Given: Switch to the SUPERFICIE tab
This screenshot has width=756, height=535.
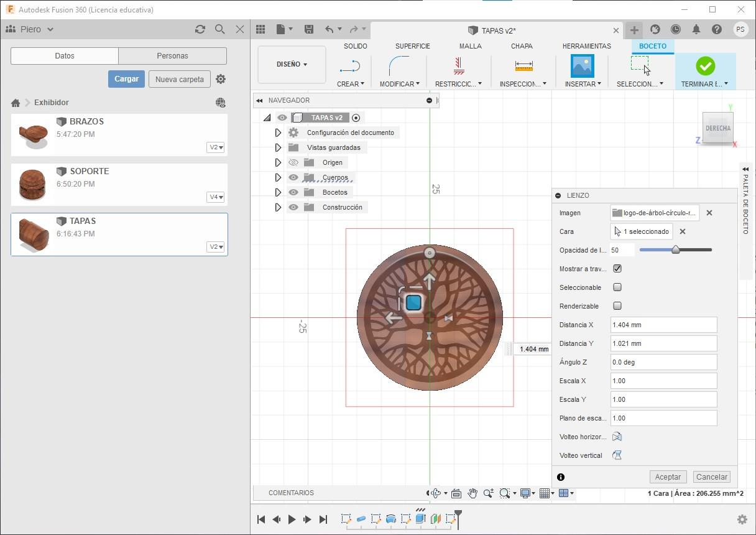Looking at the screenshot, I should click(413, 46).
